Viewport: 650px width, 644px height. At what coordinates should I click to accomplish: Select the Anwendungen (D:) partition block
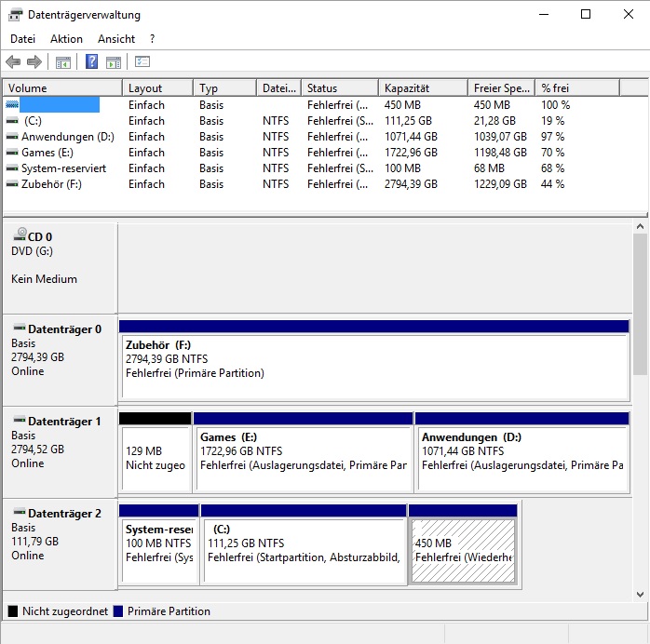tap(522, 452)
